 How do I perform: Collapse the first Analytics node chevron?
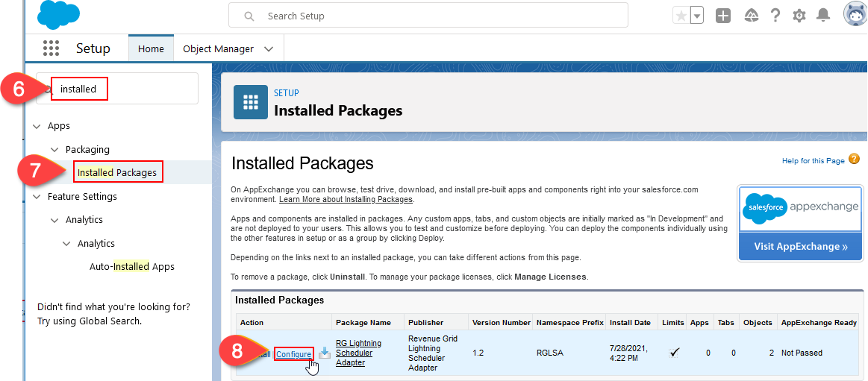(54, 219)
